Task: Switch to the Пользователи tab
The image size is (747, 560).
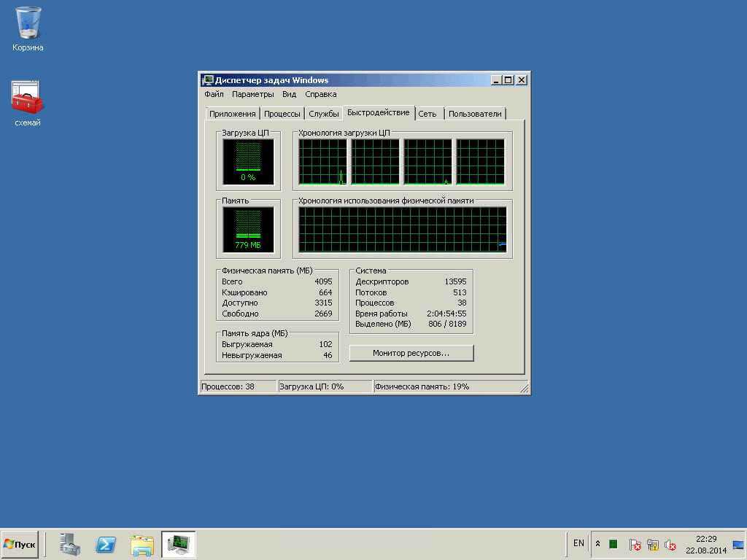Action: 475,114
